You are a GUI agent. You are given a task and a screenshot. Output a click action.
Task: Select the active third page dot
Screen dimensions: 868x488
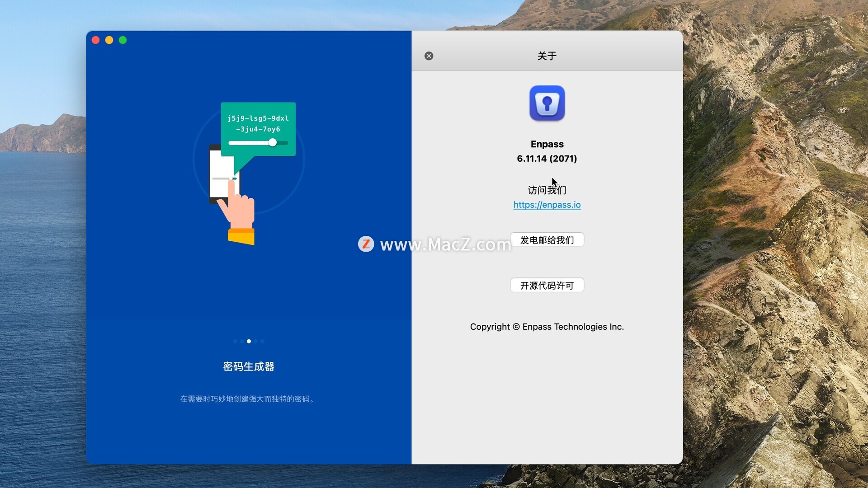point(249,341)
